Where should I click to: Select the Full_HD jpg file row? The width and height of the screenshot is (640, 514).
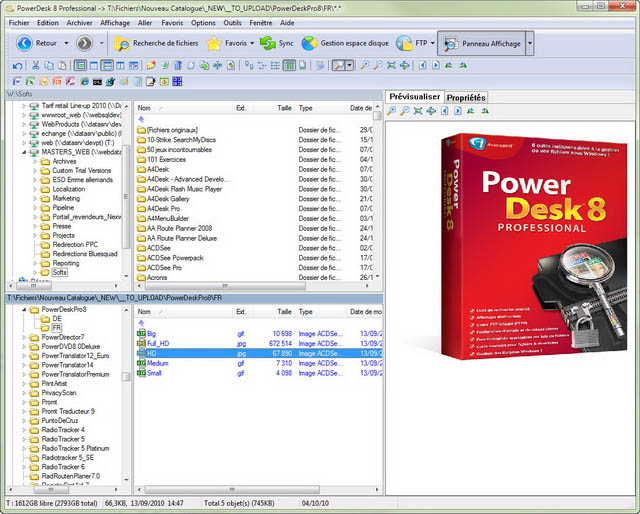259,343
